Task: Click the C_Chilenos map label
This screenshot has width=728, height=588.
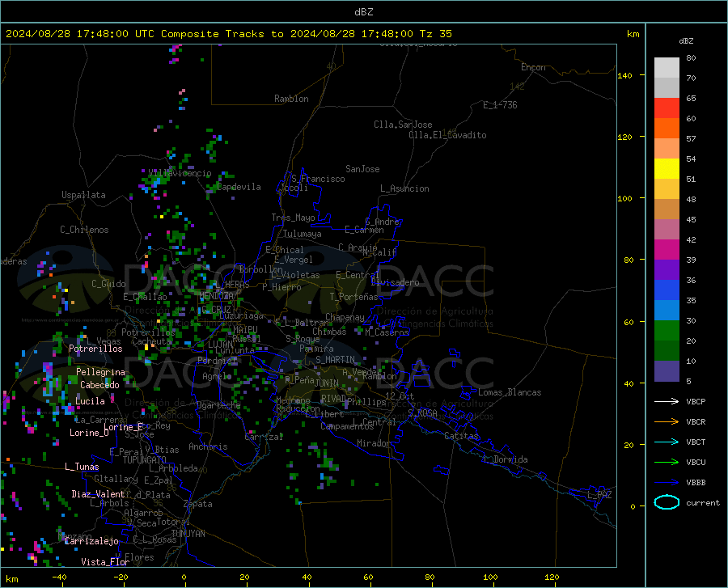Action: (84, 230)
